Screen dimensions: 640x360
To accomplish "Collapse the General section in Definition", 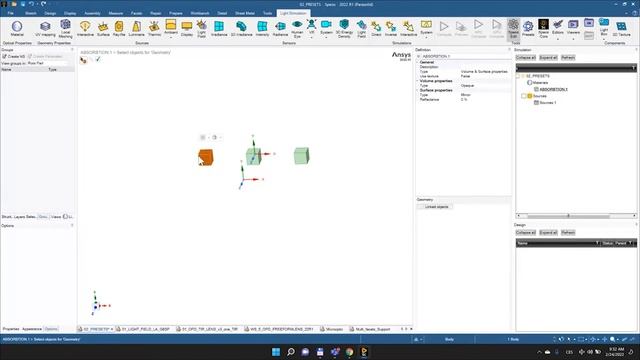I will coord(418,62).
